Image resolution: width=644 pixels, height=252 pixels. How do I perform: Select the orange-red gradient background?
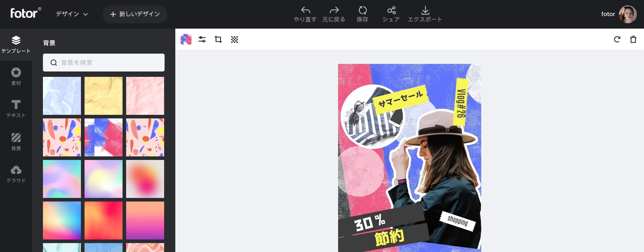point(104,220)
